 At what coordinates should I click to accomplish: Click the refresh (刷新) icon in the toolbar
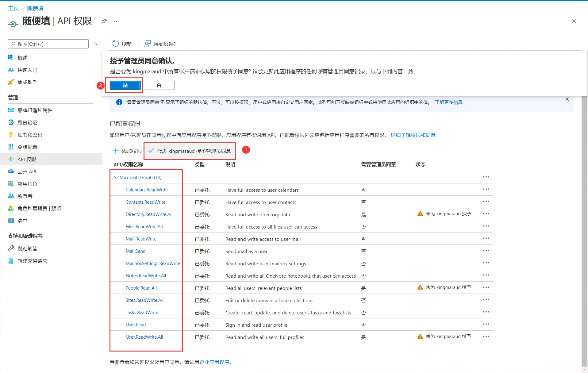[116, 44]
